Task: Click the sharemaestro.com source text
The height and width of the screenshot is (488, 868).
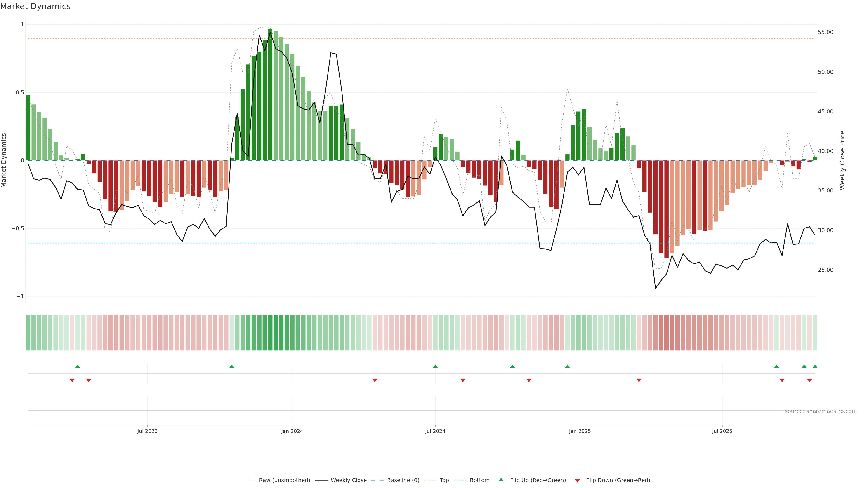Action: [821, 411]
